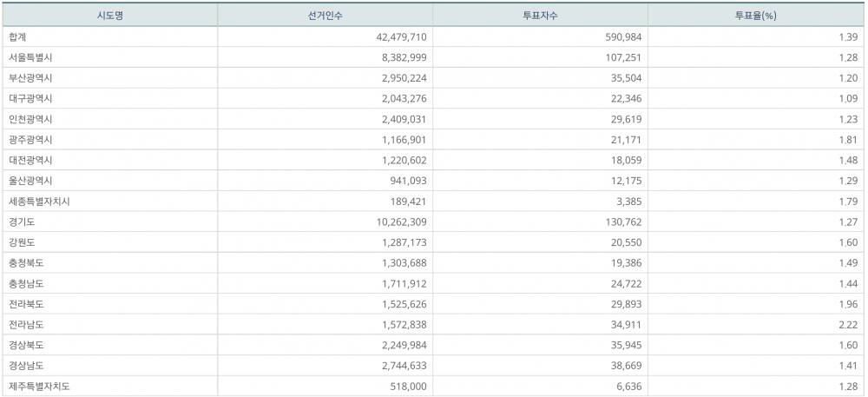Screen dimensions: 868x397
Task: Select the 합계 row label
Action: click(18, 36)
